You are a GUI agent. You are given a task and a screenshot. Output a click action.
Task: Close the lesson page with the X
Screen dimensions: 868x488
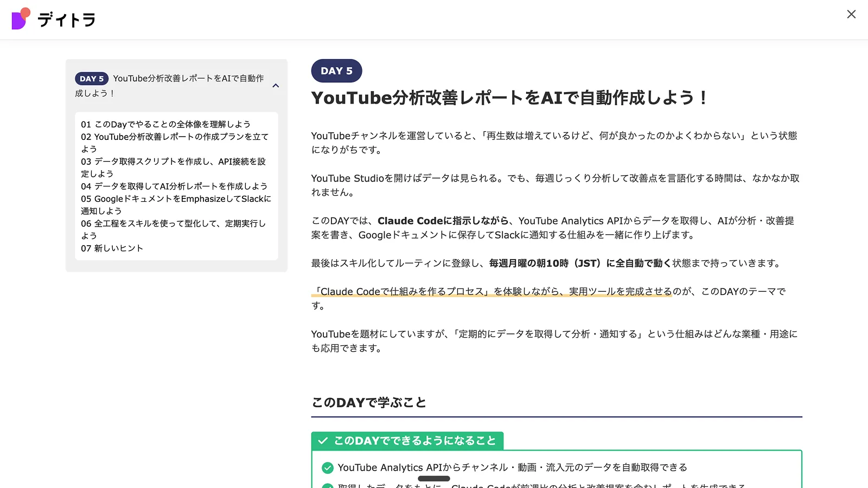[851, 14]
